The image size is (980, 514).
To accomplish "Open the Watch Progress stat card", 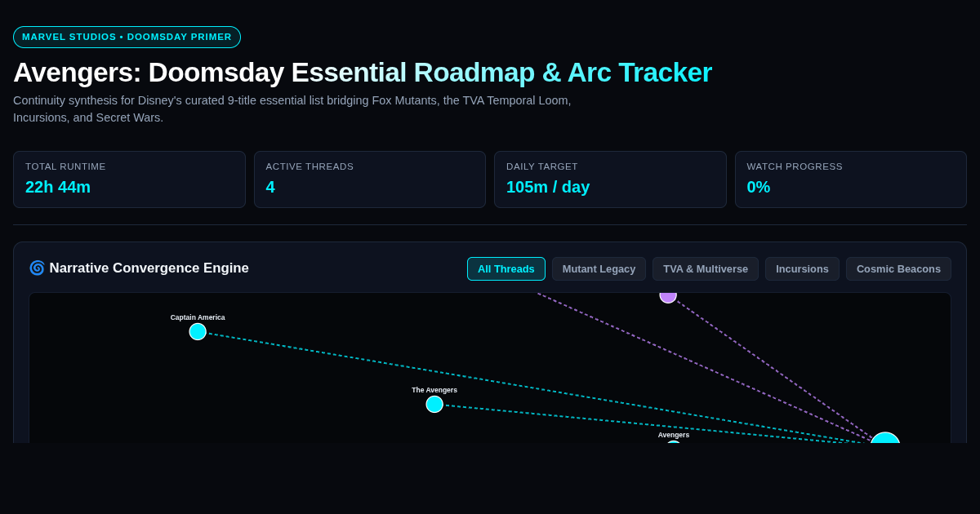I will click(x=851, y=179).
